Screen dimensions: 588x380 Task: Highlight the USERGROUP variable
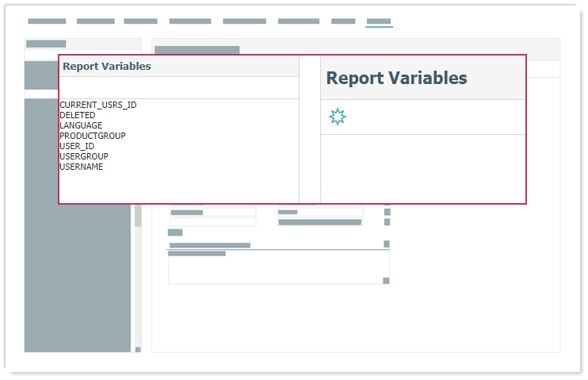[83, 156]
